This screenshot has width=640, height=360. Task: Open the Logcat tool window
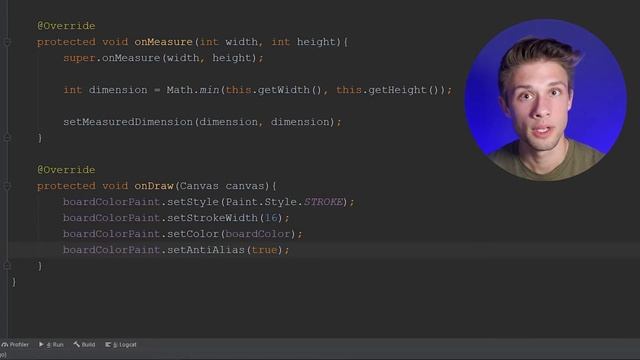[x=121, y=344]
